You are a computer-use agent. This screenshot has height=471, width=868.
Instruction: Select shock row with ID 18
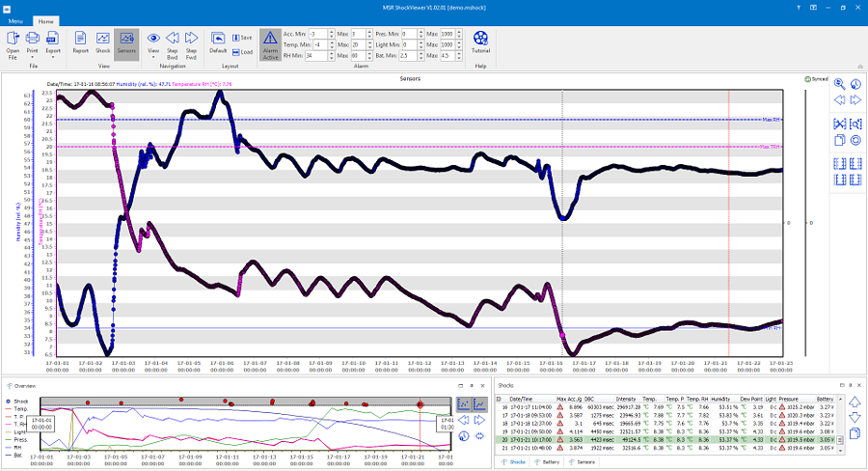click(x=665, y=424)
